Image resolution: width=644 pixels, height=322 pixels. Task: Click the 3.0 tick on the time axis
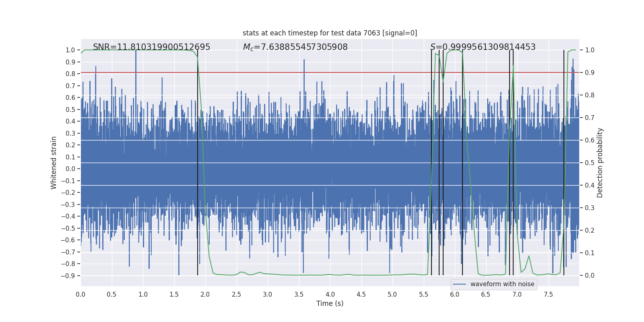[268, 294]
